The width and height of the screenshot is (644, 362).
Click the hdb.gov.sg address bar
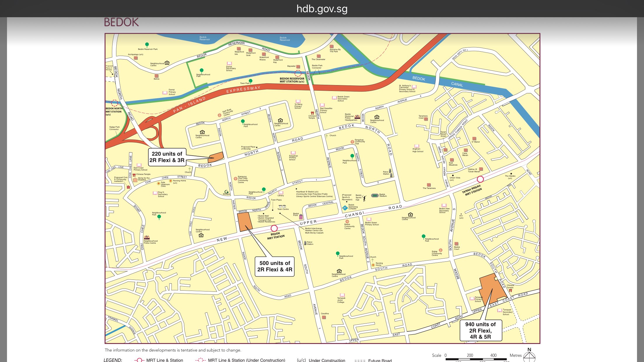tap(322, 9)
